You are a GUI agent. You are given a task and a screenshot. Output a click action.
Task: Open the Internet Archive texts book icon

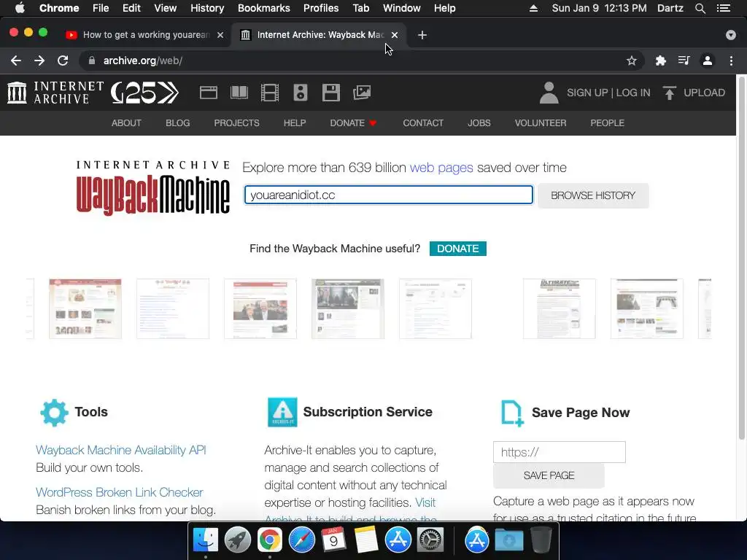[x=239, y=93]
